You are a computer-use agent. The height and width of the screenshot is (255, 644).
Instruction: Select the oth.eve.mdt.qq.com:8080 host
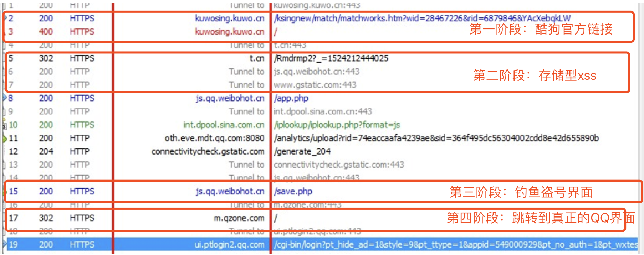[x=214, y=138]
